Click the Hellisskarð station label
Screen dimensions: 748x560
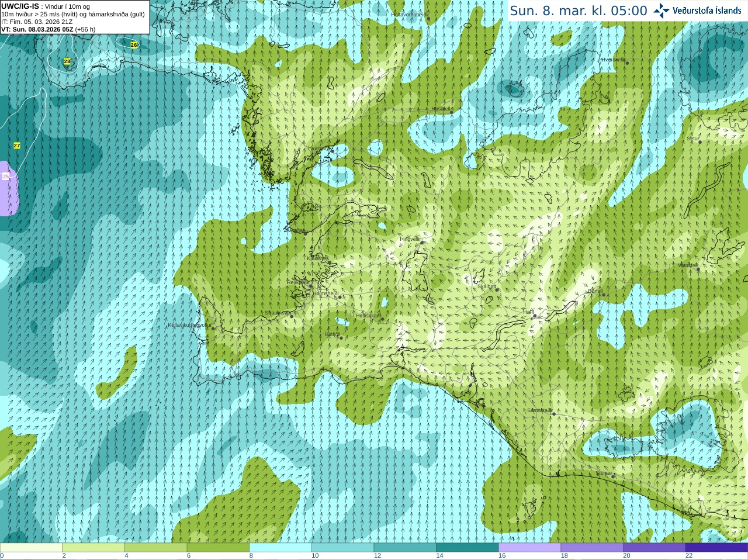pos(369,316)
